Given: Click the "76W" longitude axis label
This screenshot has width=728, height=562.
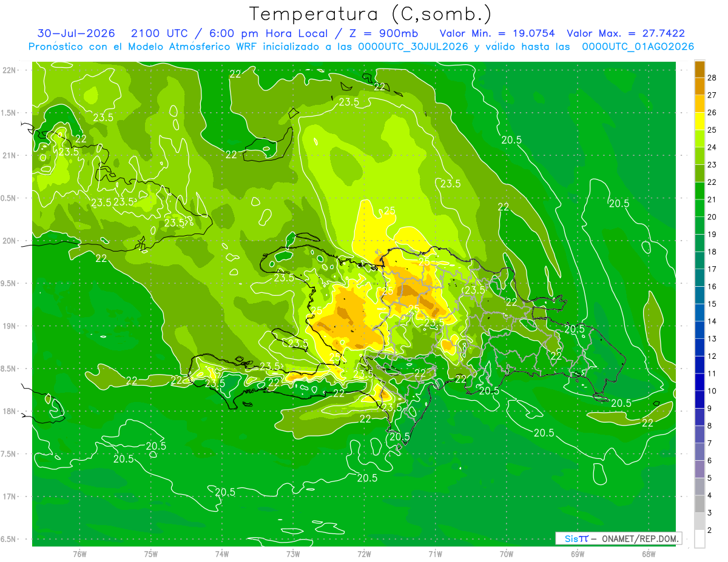Looking at the screenshot, I should pyautogui.click(x=79, y=554).
